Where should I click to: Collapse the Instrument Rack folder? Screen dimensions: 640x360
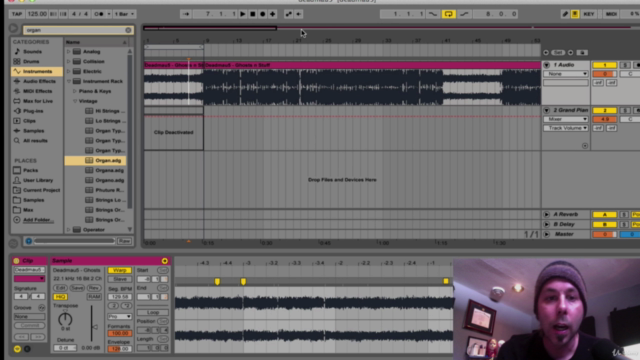click(x=69, y=81)
